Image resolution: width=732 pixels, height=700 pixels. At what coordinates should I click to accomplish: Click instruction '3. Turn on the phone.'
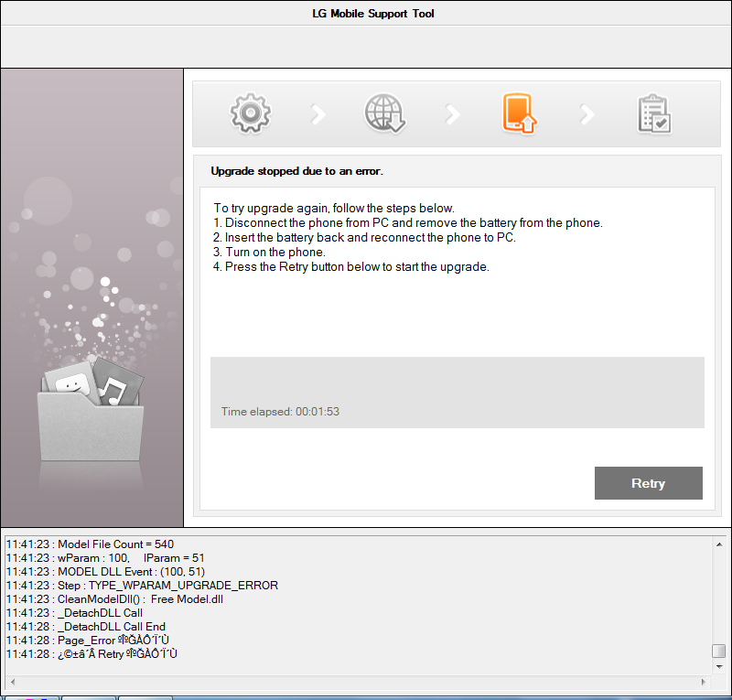click(269, 253)
